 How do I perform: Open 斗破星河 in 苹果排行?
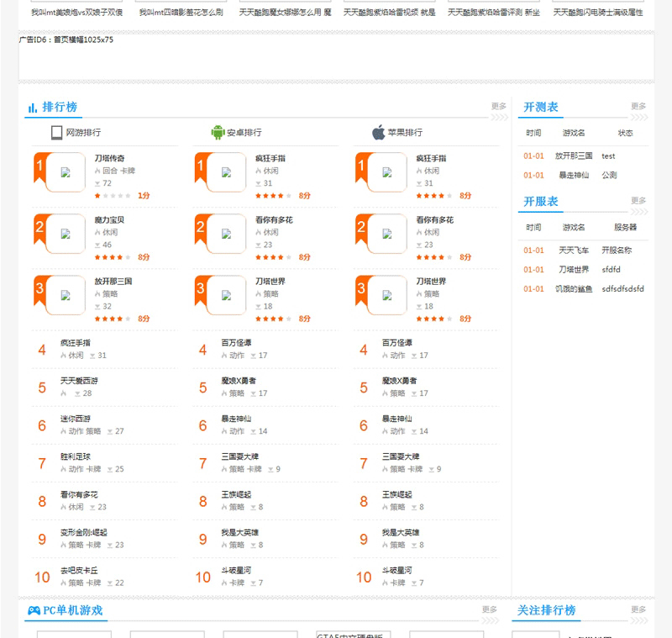[397, 571]
